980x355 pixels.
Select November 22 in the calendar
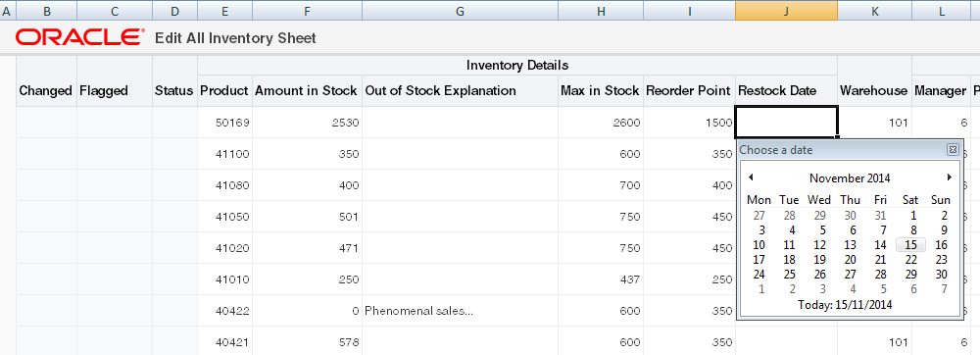910,259
